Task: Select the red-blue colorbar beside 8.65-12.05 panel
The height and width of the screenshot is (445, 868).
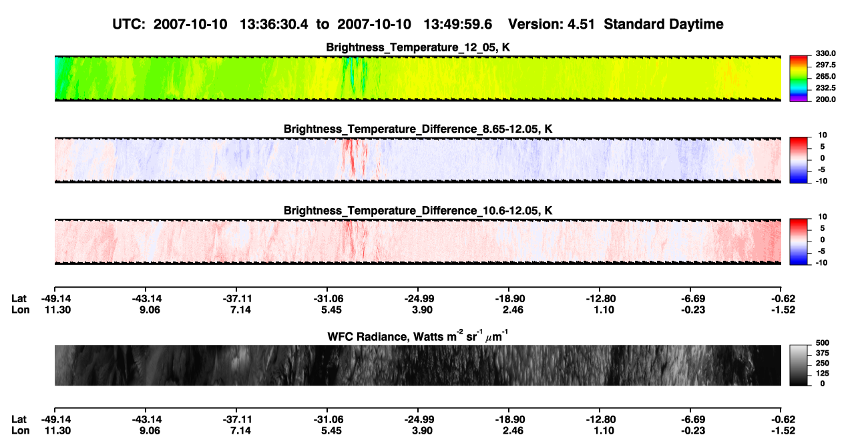Action: click(x=798, y=160)
